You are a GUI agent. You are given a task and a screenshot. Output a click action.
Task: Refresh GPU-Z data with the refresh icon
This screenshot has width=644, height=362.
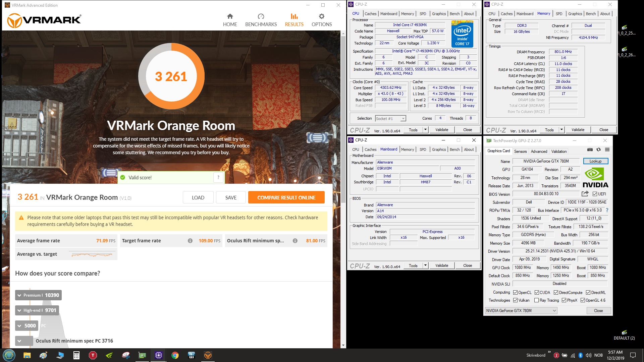pos(598,150)
